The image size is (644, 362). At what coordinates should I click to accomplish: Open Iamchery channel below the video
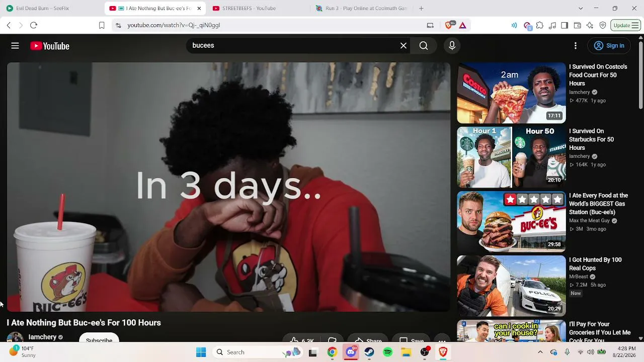42,337
